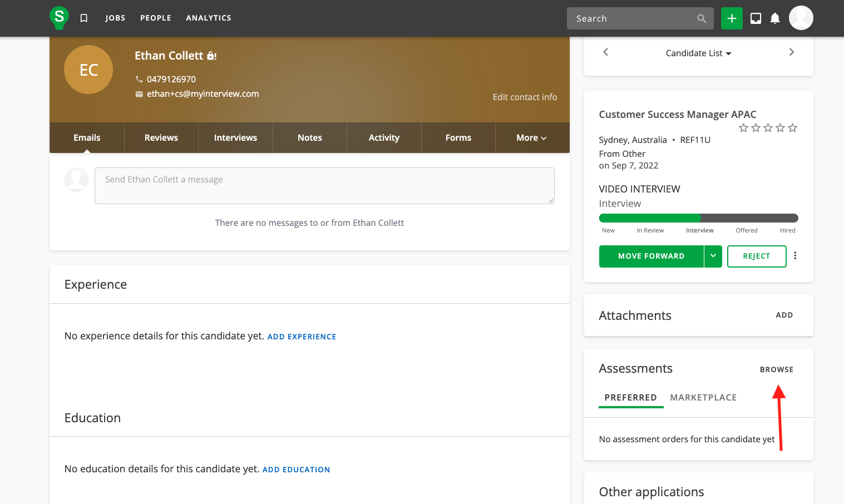Expand the Move Forward dropdown arrow

click(713, 256)
